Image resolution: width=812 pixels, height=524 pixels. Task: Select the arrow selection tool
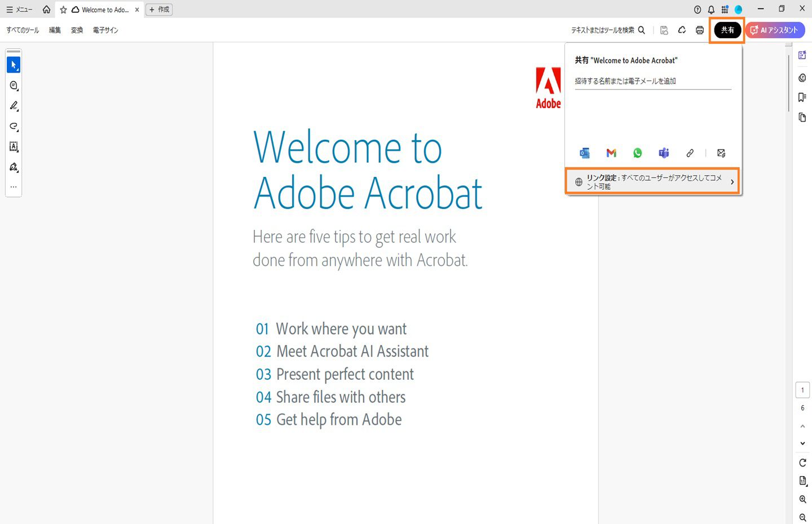[14, 65]
